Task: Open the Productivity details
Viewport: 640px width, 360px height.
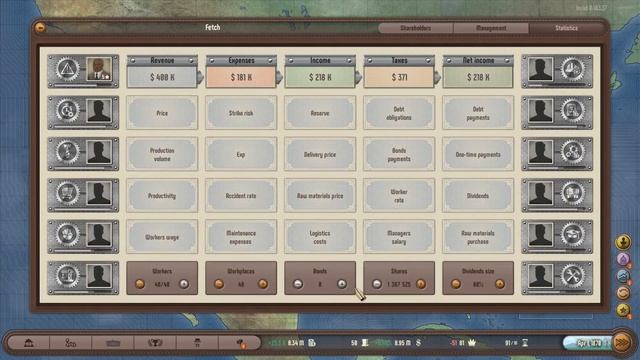Action: coord(162,196)
